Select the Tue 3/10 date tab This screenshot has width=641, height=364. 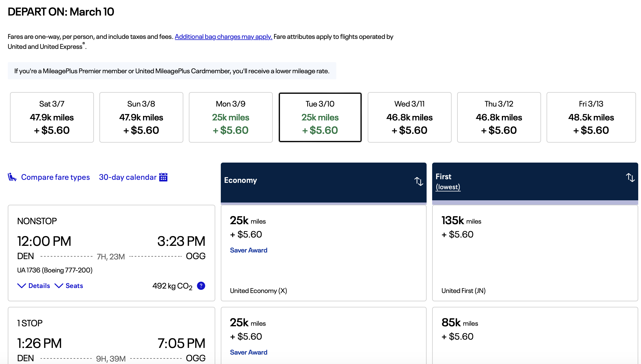(320, 117)
